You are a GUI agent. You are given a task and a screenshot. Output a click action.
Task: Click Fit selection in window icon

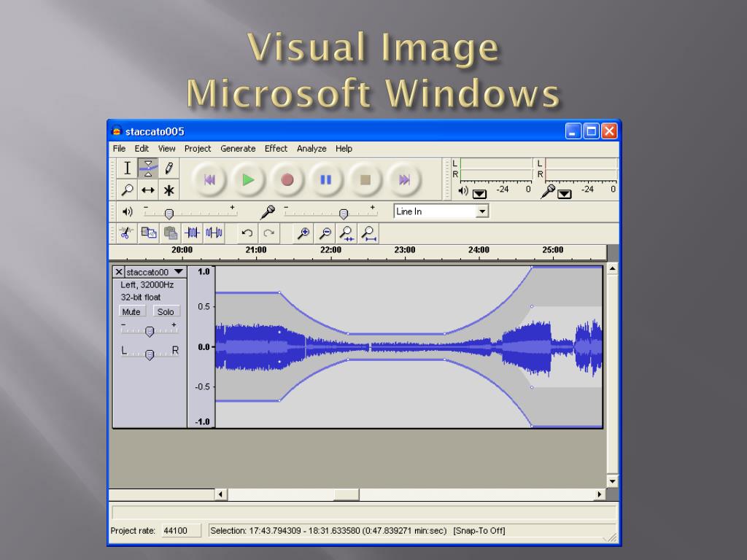point(347,233)
